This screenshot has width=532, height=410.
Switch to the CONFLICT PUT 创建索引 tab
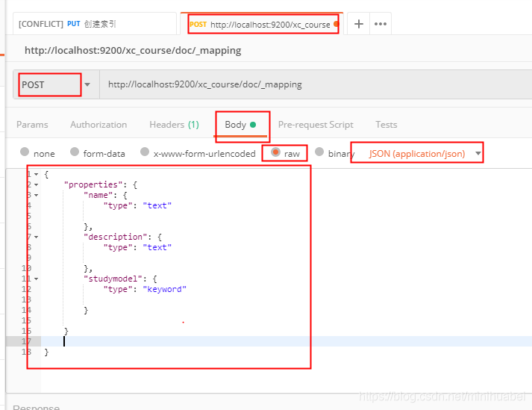(95, 24)
